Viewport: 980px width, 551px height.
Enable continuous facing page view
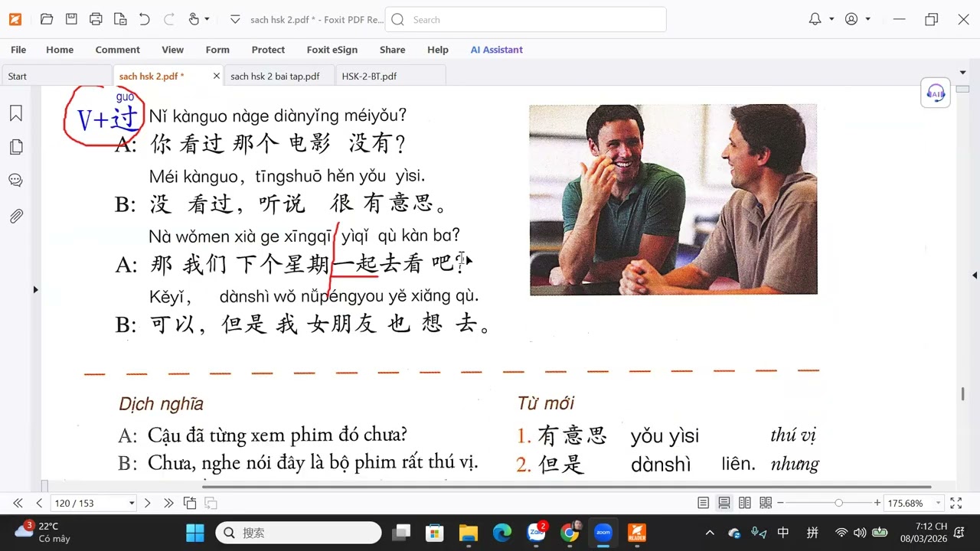pyautogui.click(x=766, y=503)
